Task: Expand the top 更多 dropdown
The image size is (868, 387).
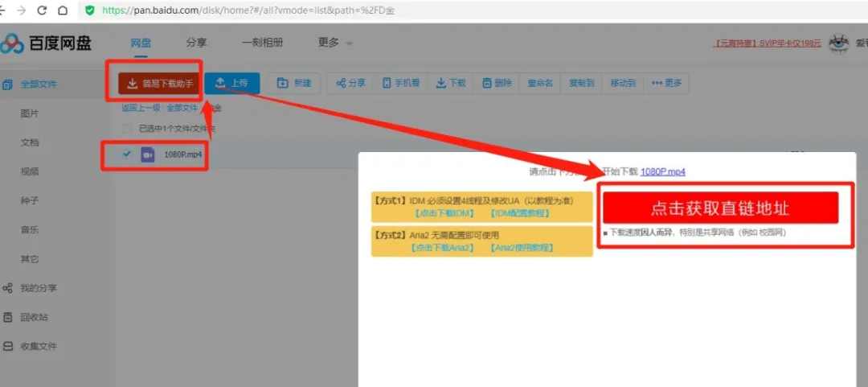Action: pos(335,43)
